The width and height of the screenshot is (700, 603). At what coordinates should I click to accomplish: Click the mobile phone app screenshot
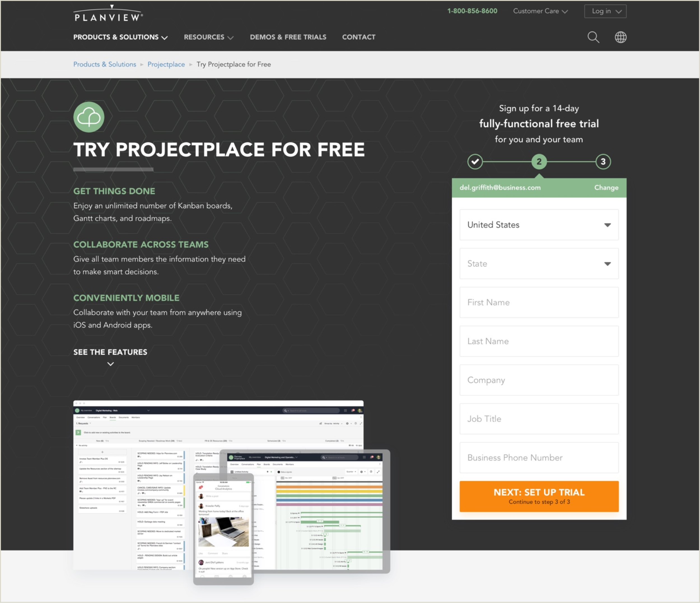click(223, 529)
